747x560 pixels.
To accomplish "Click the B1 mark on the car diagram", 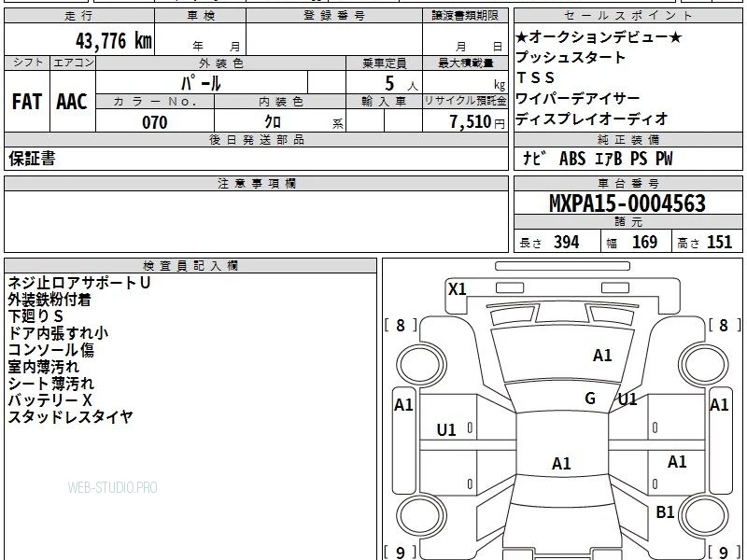I will point(665,511).
